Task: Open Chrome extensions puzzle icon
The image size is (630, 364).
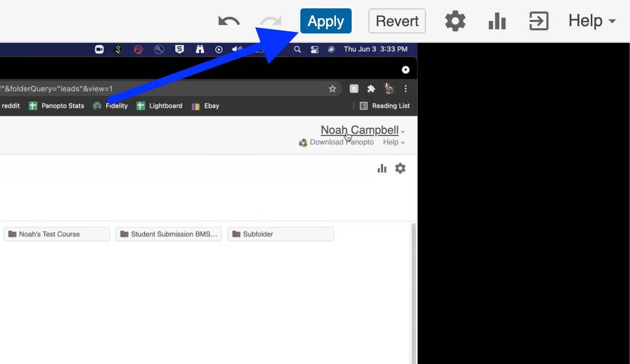Action: click(371, 89)
